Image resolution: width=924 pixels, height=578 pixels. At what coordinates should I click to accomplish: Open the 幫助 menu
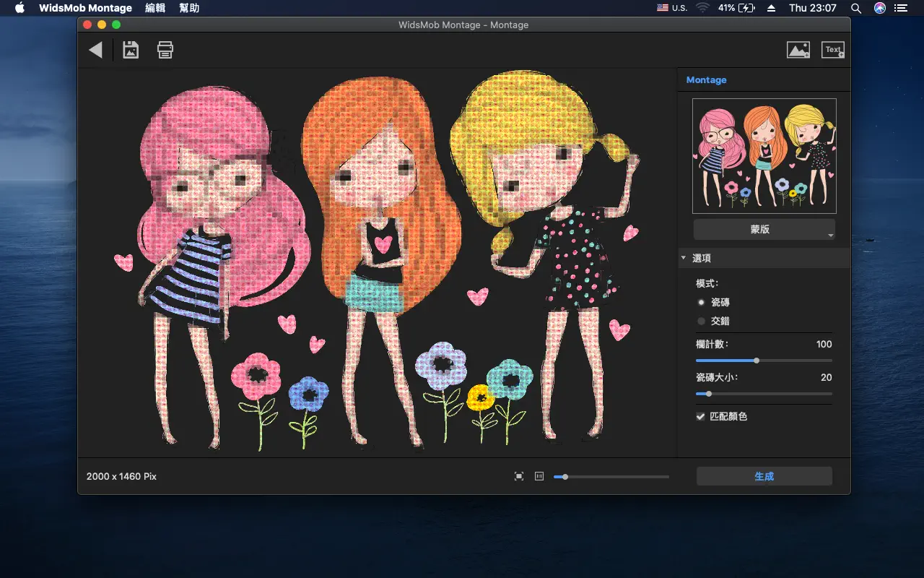(x=189, y=8)
